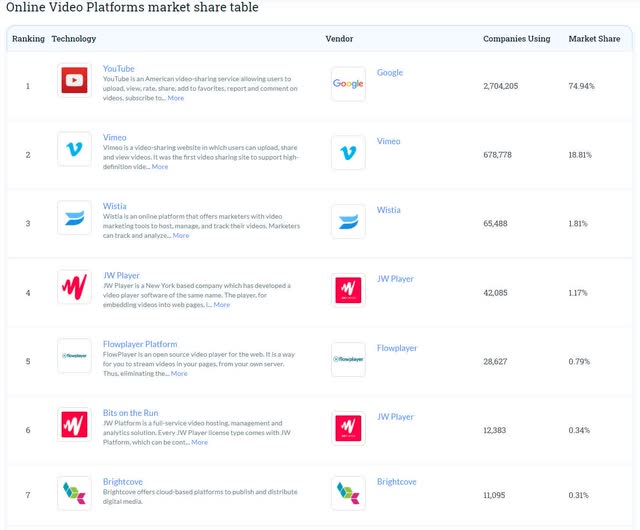This screenshot has width=640, height=530.
Task: Expand Wistia description with More
Action: point(181,236)
